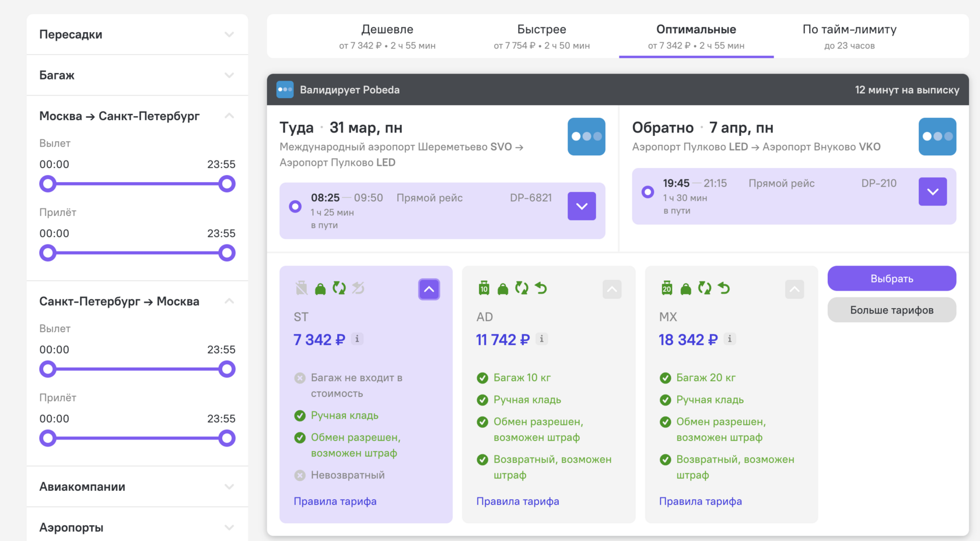The width and height of the screenshot is (980, 541).
Task: Click the hand luggage icon in ST tariff
Action: (320, 288)
